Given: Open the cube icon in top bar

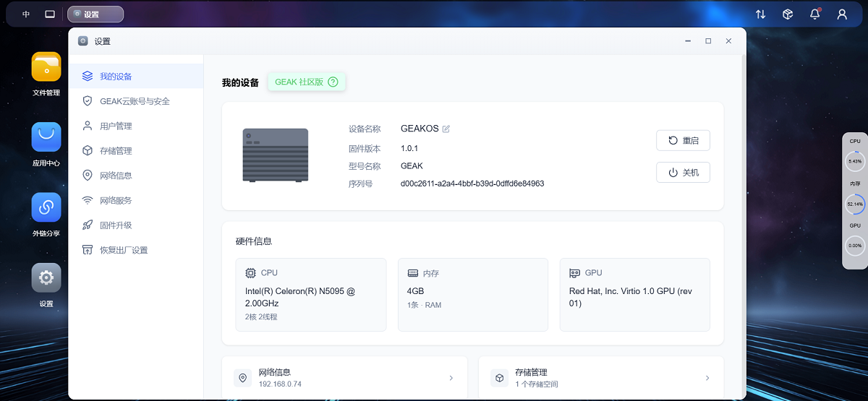Looking at the screenshot, I should (x=788, y=14).
